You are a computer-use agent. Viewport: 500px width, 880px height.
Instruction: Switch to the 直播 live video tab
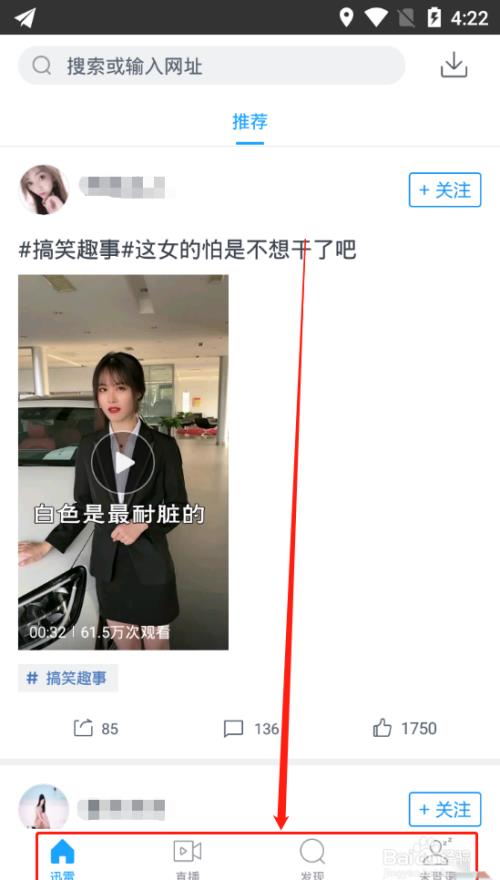click(x=187, y=851)
